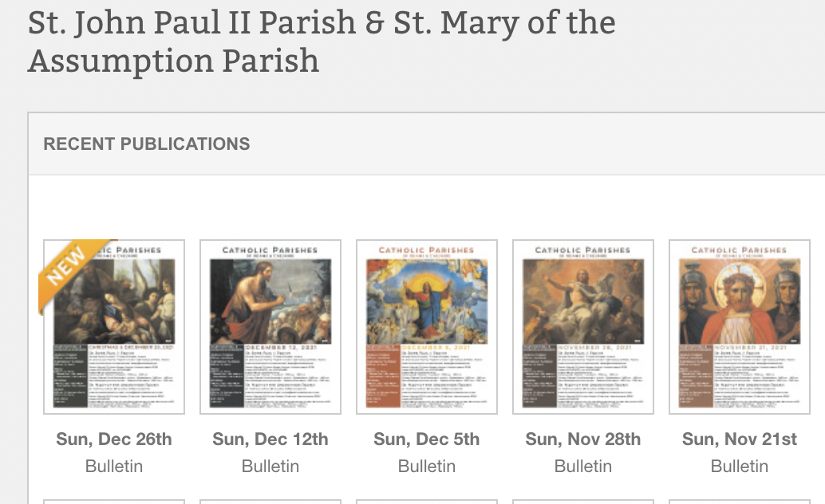Click the St. John Paul II Parish heading
The image size is (825, 504).
click(322, 40)
